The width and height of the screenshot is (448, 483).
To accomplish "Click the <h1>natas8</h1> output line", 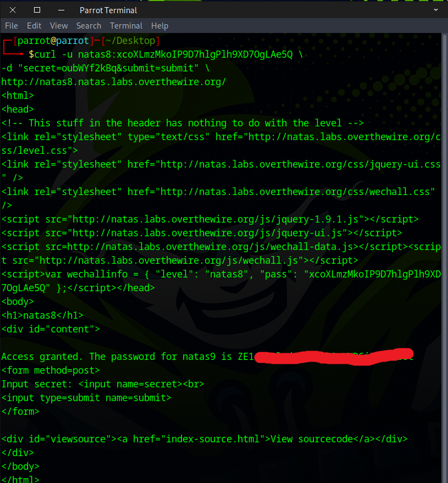I will 42,315.
